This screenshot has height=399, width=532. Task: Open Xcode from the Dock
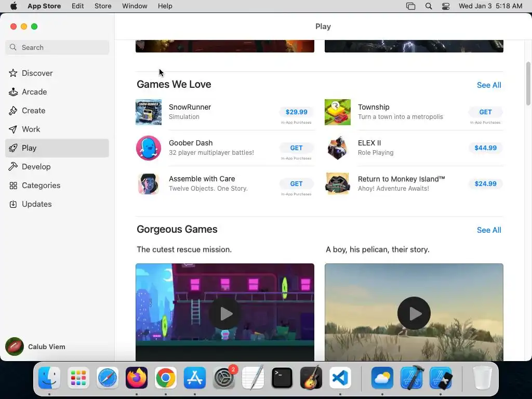411,378
